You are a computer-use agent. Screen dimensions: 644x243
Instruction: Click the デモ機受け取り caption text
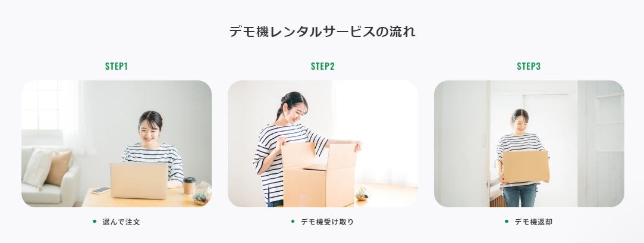click(x=327, y=222)
